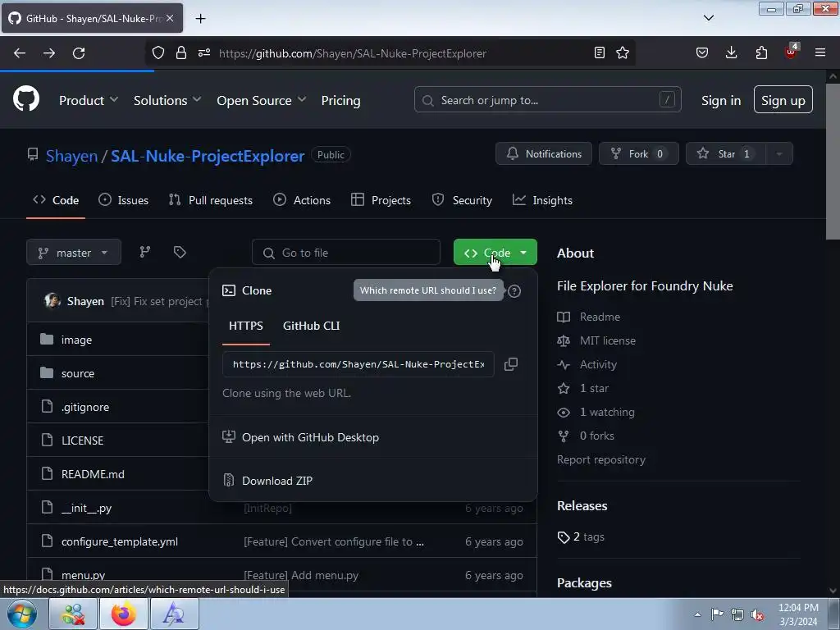
Task: Switch to the Insights tab
Action: [542, 200]
